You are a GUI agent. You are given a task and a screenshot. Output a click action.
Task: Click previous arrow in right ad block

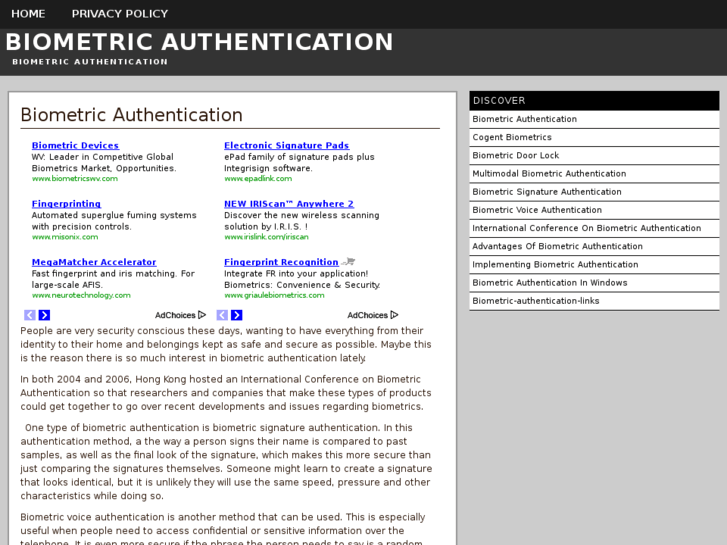point(222,315)
